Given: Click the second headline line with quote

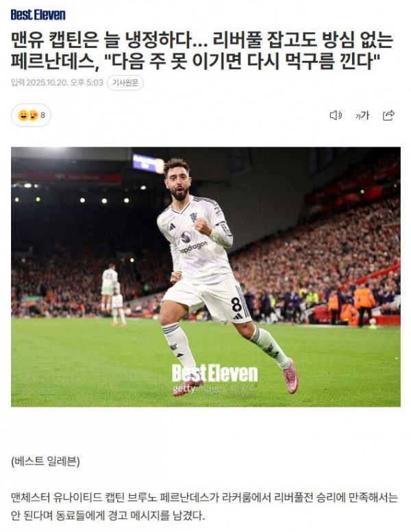Looking at the screenshot, I should (x=195, y=62).
